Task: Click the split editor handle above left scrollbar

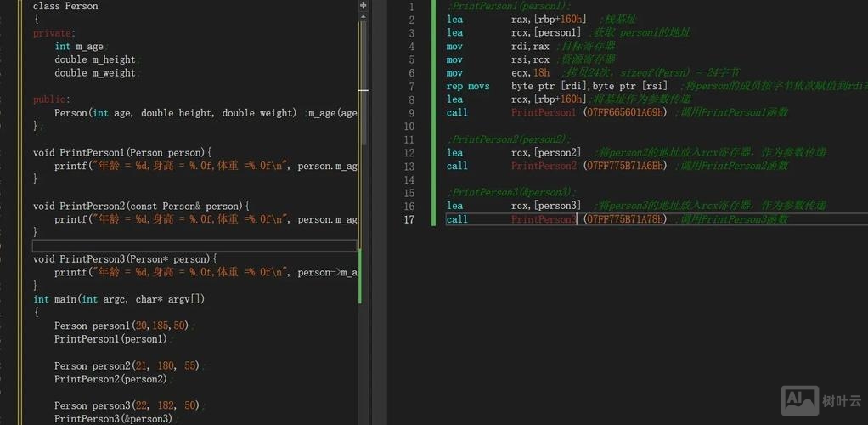Action: [364, 5]
